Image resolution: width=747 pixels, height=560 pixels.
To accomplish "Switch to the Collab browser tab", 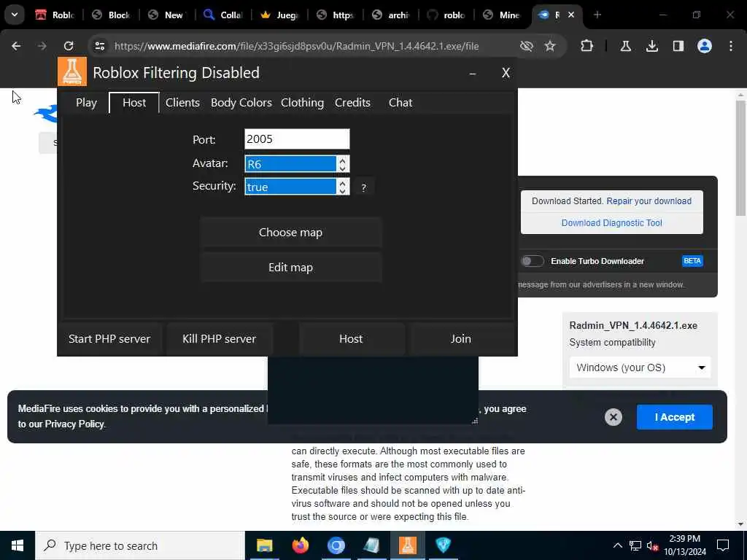I will pos(223,15).
